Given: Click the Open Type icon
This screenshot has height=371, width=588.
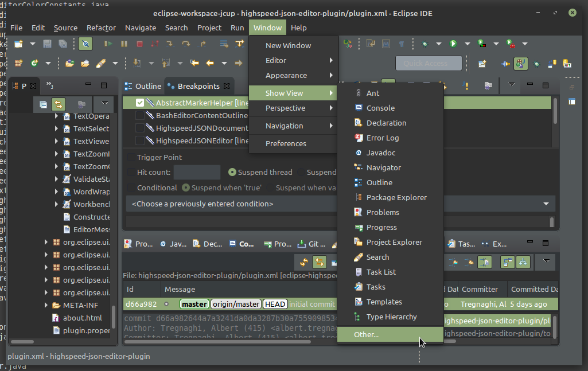Looking at the screenshot, I should coord(69,63).
